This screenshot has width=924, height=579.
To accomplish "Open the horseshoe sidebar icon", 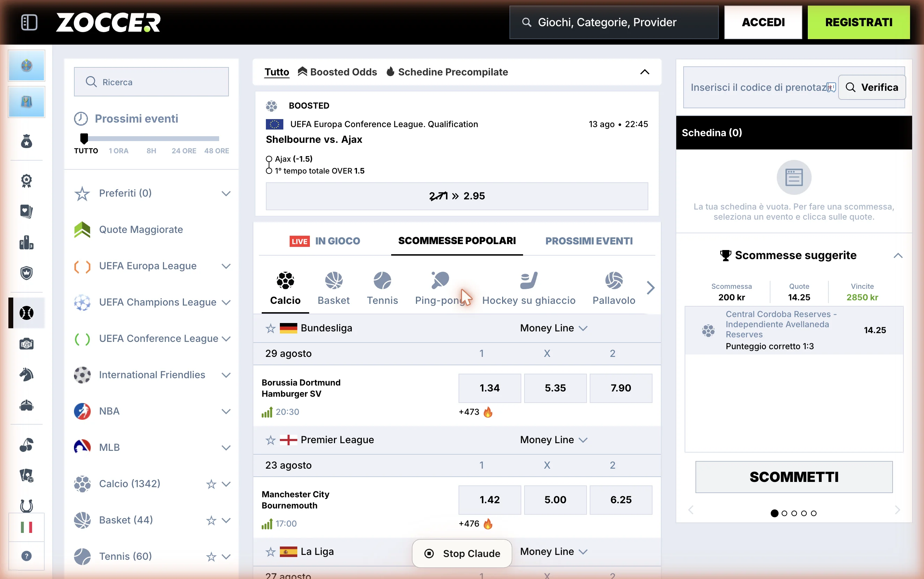I will pos(27,506).
